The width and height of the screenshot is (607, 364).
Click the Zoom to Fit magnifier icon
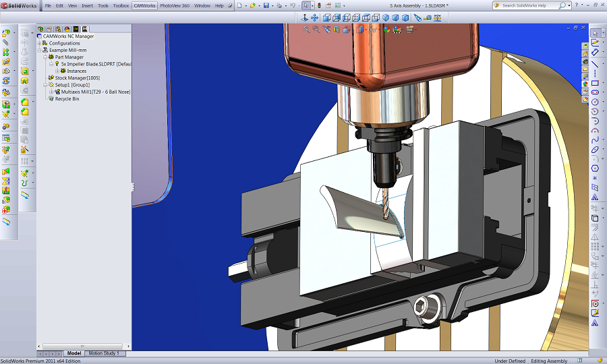tap(306, 29)
